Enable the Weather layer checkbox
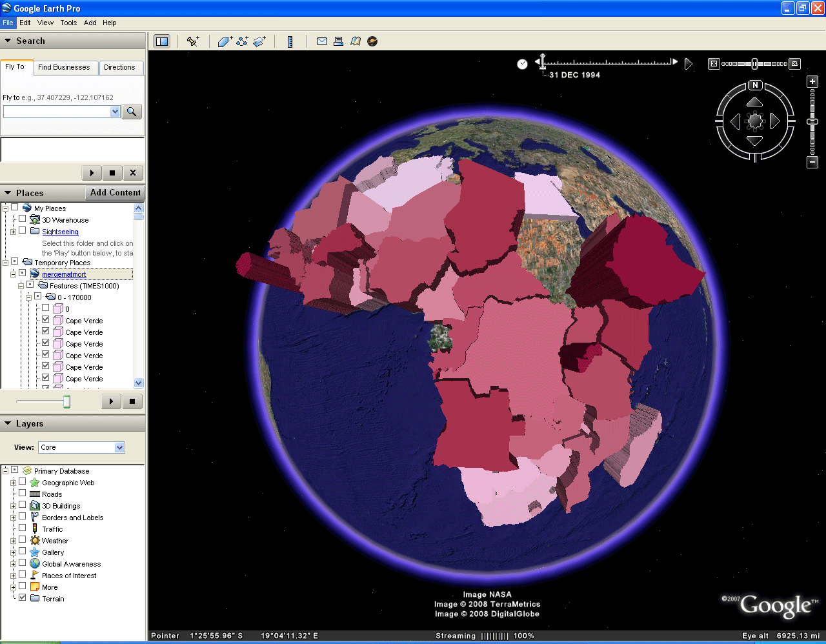The image size is (826, 644). (23, 539)
